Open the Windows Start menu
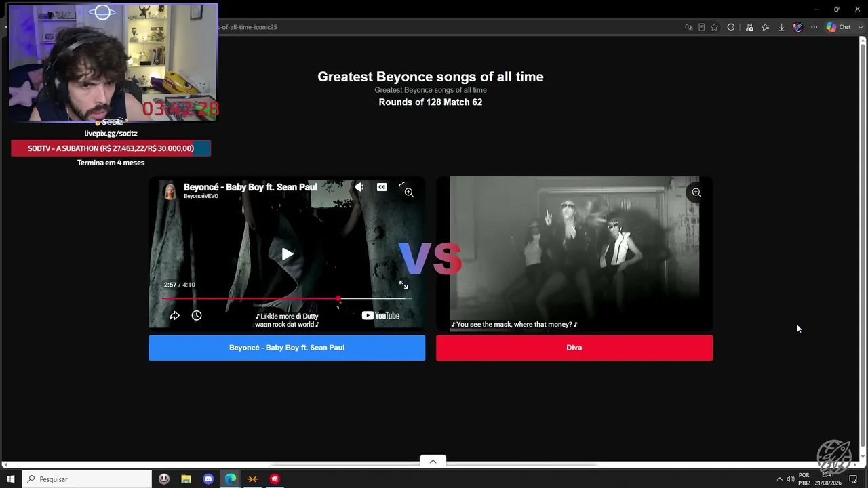Screen dimensions: 868x488 coord(11,479)
